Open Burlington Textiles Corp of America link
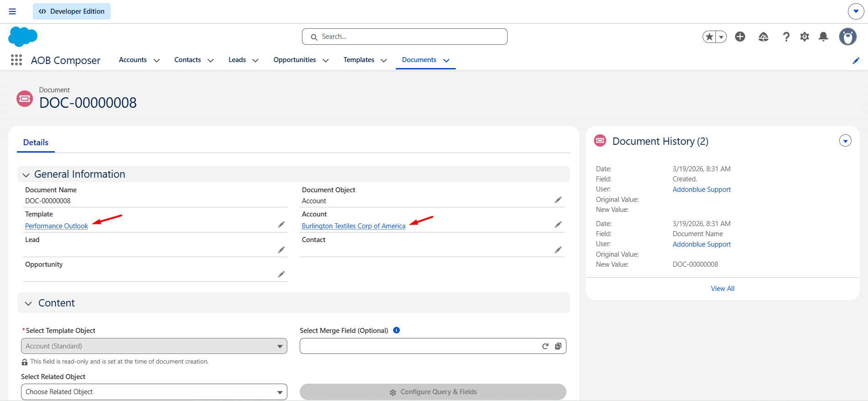The width and height of the screenshot is (868, 401). pos(354,226)
